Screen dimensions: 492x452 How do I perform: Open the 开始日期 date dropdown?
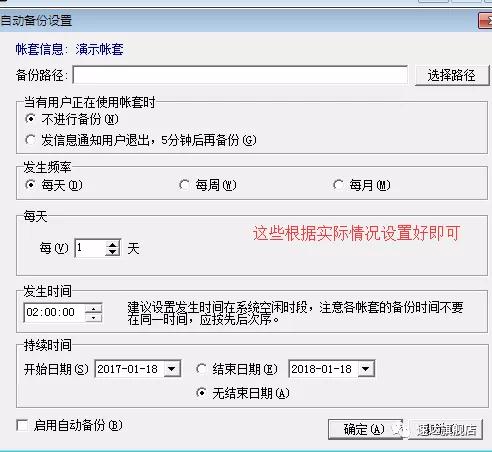(172, 369)
